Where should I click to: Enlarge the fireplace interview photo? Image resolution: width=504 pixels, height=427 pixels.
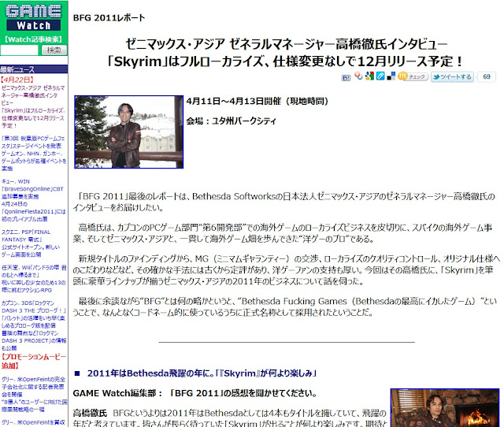coord(445,408)
